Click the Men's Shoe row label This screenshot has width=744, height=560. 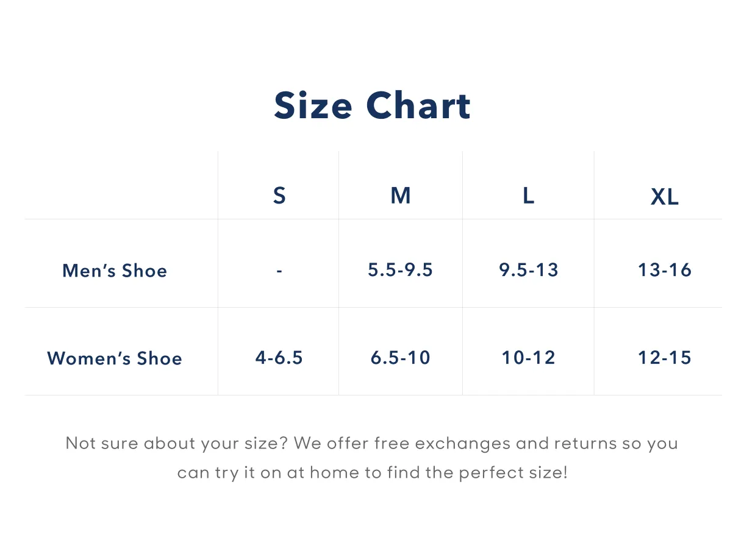pyautogui.click(x=115, y=271)
